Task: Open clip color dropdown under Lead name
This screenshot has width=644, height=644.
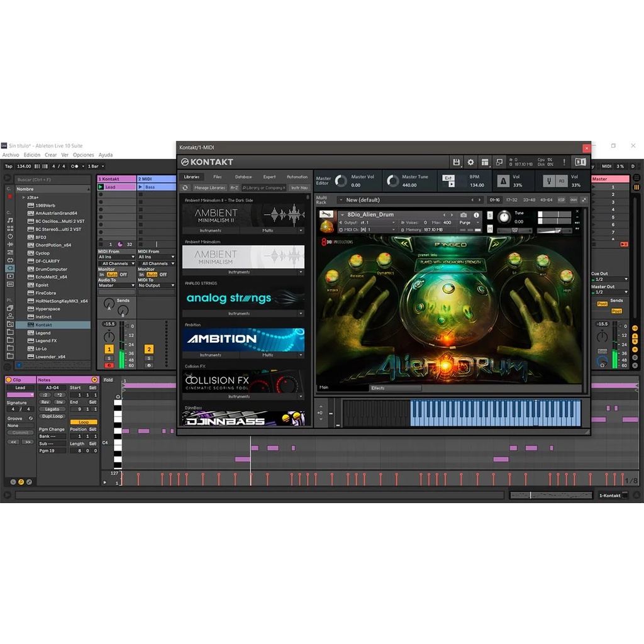Action: click(20, 395)
